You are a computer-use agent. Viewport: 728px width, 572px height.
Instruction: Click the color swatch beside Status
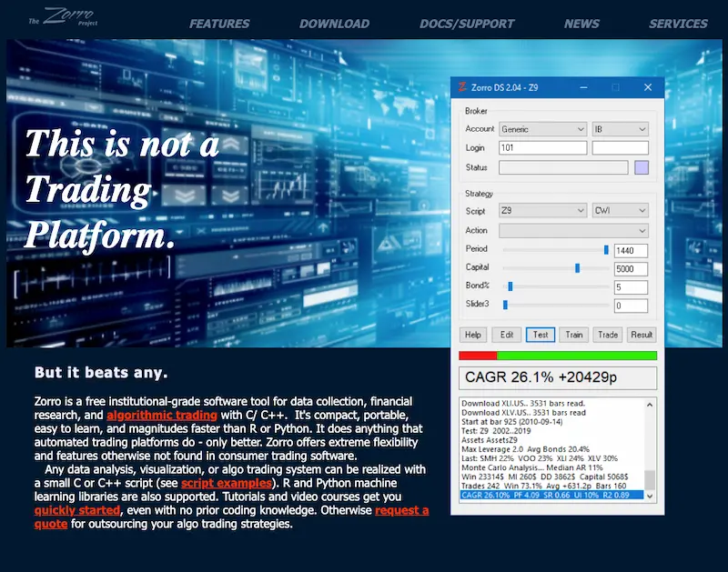coord(642,167)
